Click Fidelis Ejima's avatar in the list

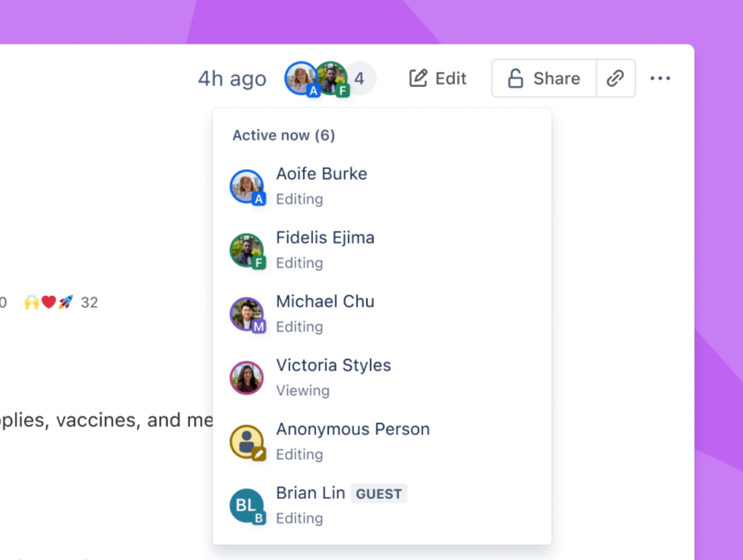click(247, 251)
